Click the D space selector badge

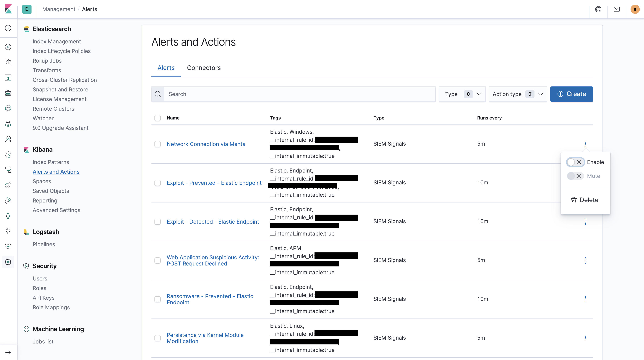click(x=27, y=9)
